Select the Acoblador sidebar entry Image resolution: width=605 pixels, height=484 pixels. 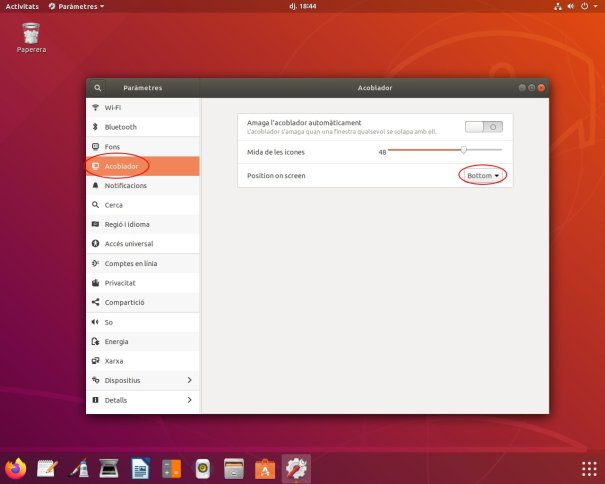tap(143, 166)
